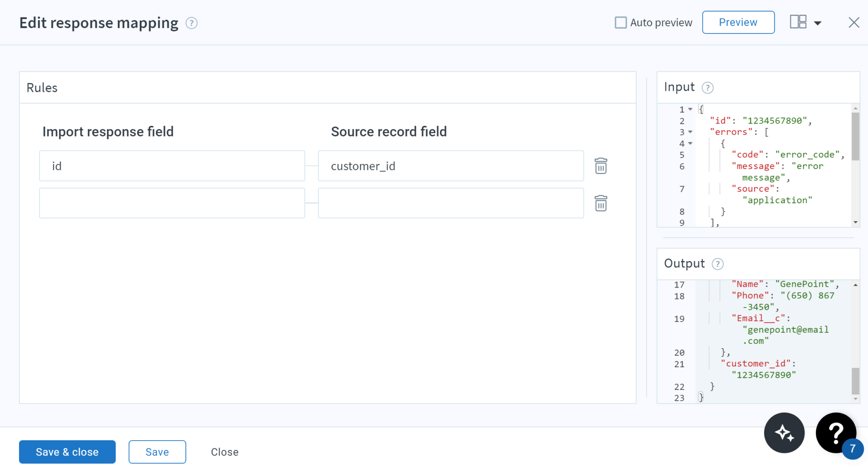
Task: Click the empty Import response field
Action: [x=172, y=203]
